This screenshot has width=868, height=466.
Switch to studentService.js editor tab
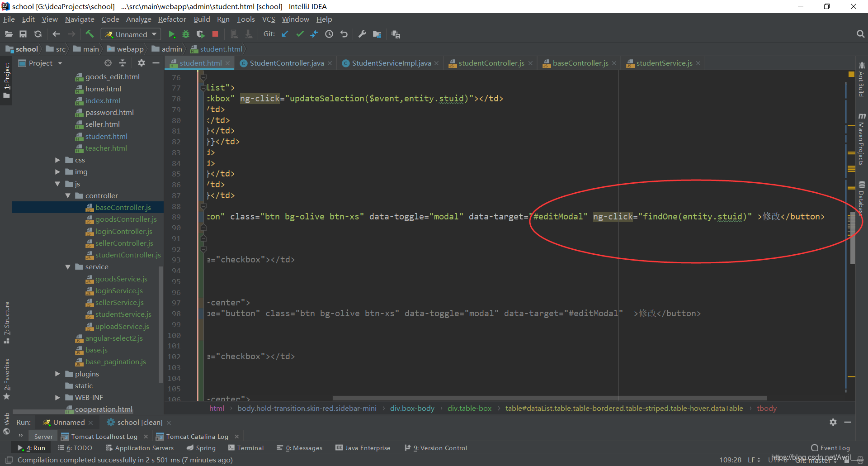664,63
